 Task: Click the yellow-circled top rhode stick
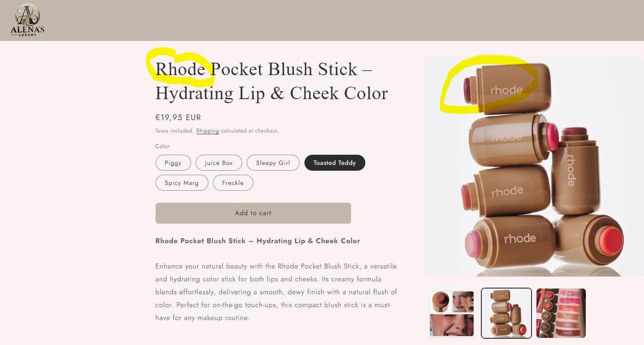(x=507, y=88)
